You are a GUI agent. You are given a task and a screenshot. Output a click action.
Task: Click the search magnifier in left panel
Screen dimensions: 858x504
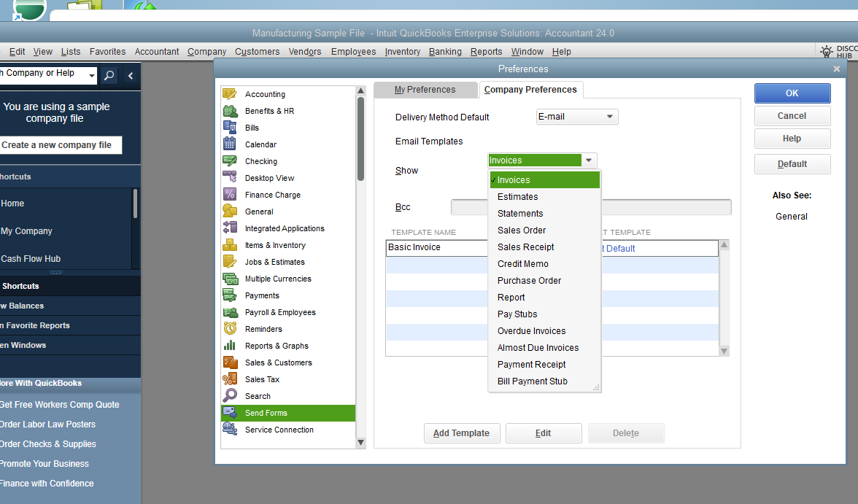point(109,76)
